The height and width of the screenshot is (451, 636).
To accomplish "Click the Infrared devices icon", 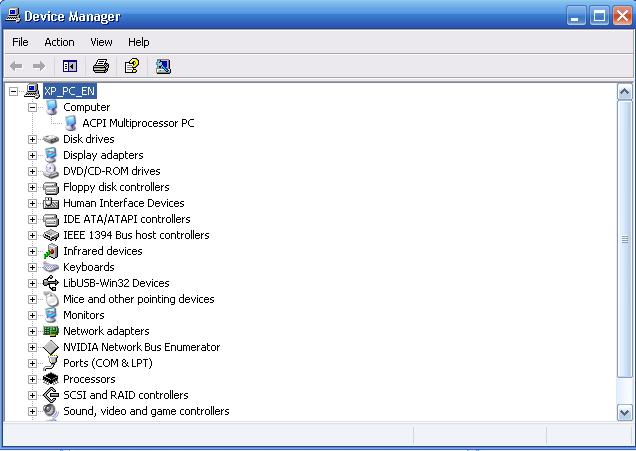I will pyautogui.click(x=51, y=251).
